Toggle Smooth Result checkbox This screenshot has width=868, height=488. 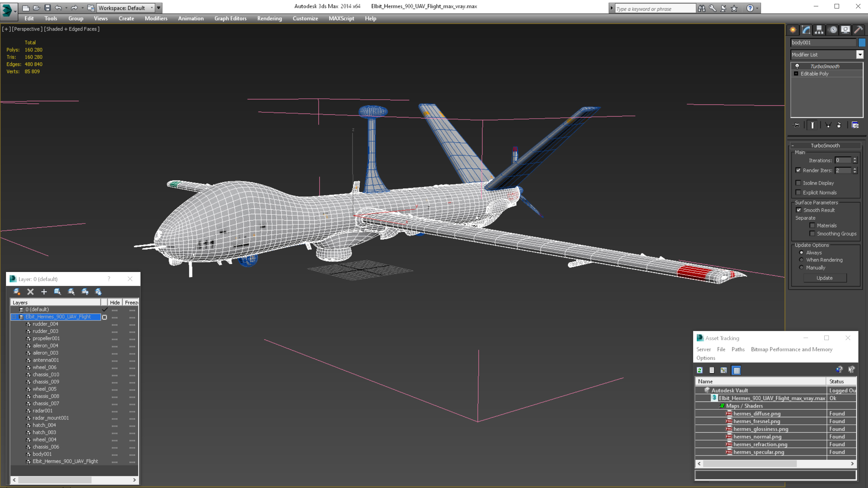coord(799,210)
